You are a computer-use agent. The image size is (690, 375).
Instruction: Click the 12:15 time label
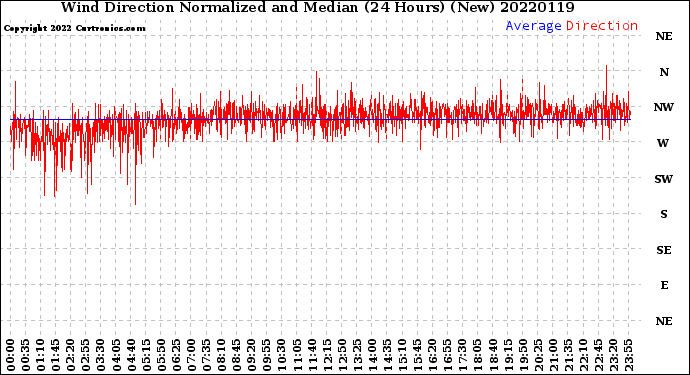pos(327,355)
